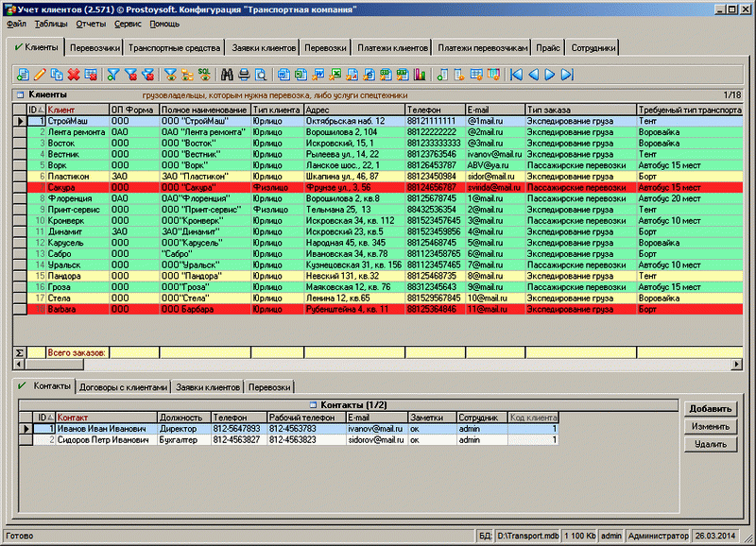The width and height of the screenshot is (756, 546).
Task: Click the red X delete record icon
Action: point(74,74)
